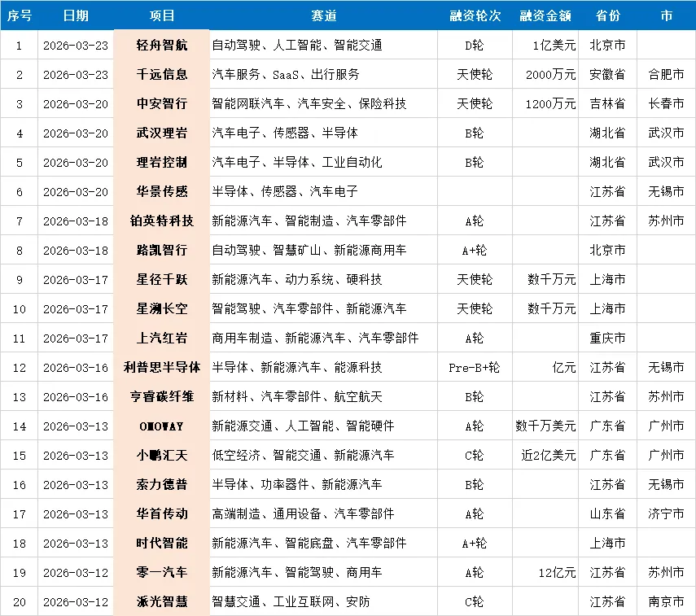Select the 索力德普 project cell
The height and width of the screenshot is (616, 696).
161,484
